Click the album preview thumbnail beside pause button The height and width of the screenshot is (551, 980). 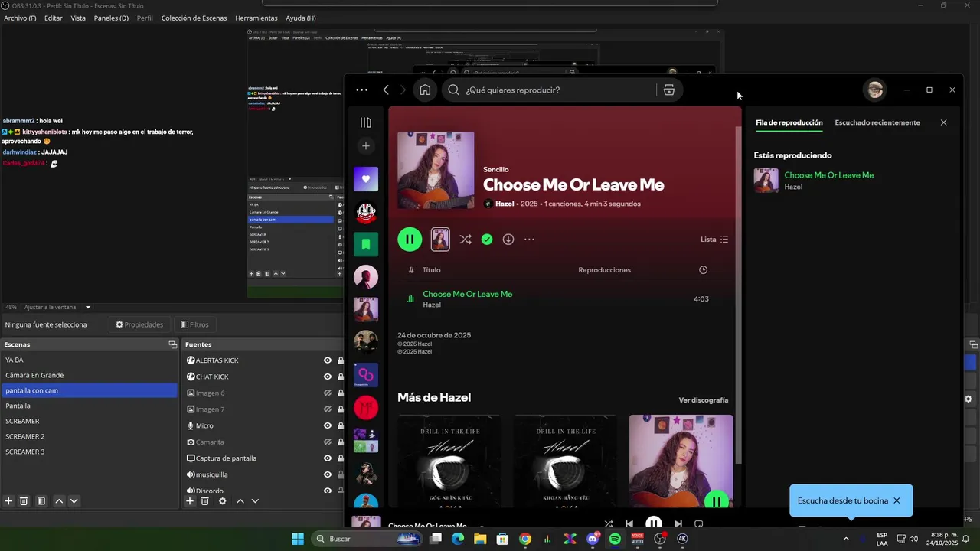[x=440, y=240]
